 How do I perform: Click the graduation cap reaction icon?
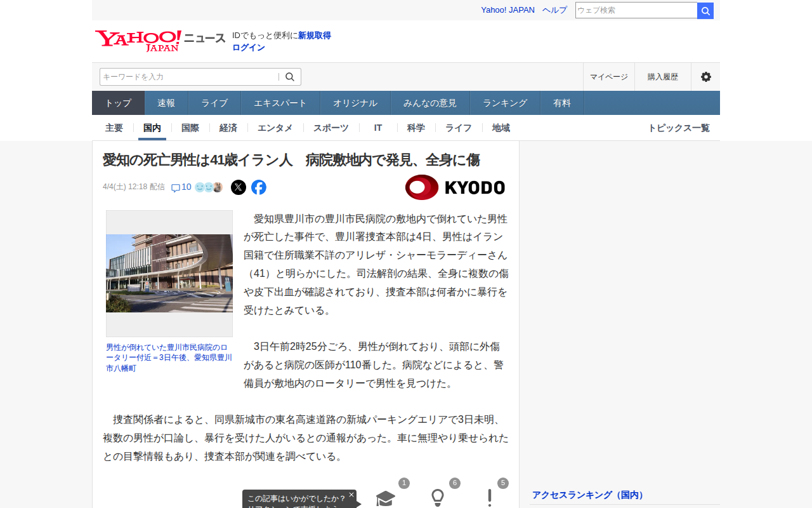pos(386,498)
